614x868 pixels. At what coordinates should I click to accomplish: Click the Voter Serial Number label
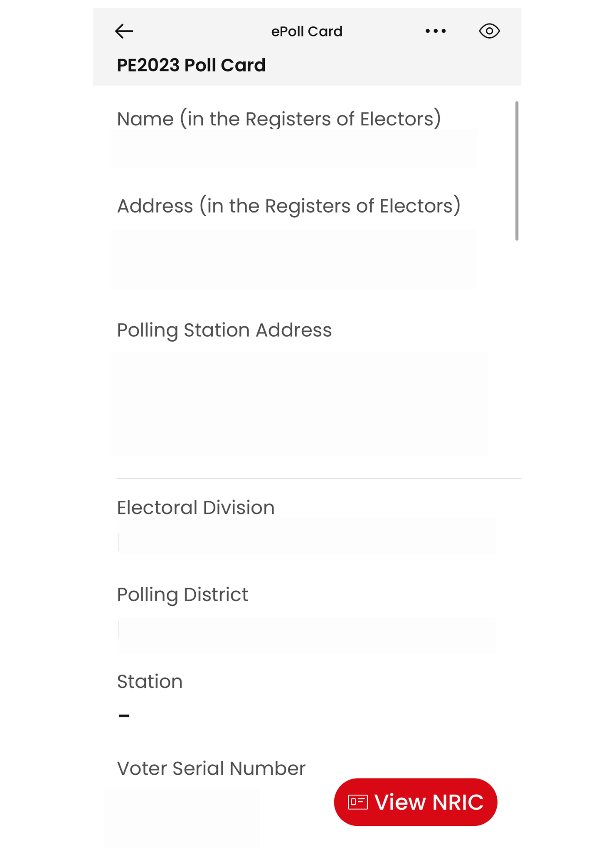211,768
